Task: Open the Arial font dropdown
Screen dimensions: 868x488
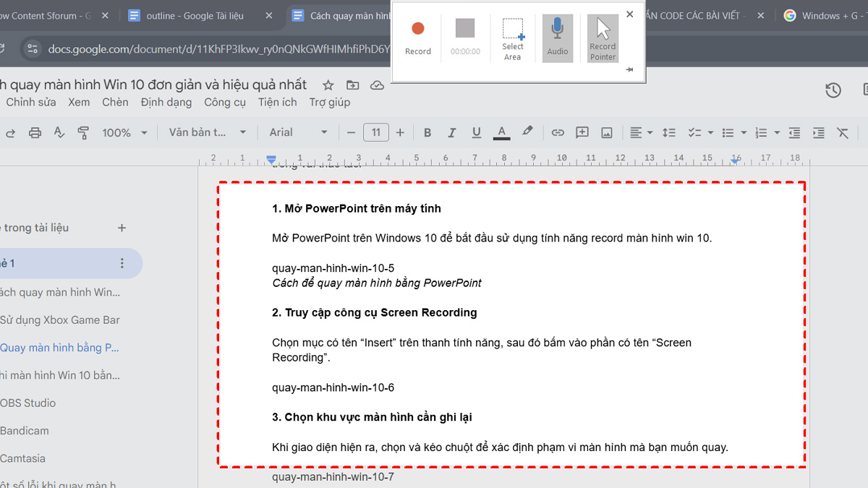Action: click(x=299, y=132)
